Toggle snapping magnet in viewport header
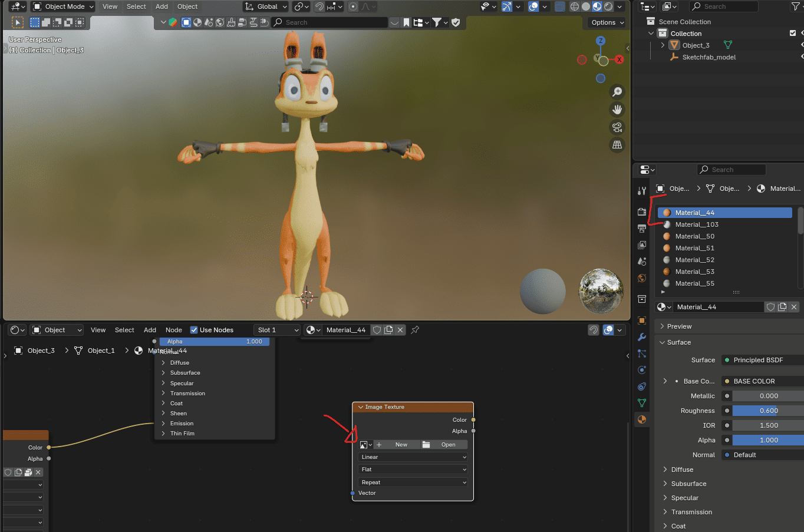Image resolution: width=804 pixels, height=532 pixels. coord(319,6)
